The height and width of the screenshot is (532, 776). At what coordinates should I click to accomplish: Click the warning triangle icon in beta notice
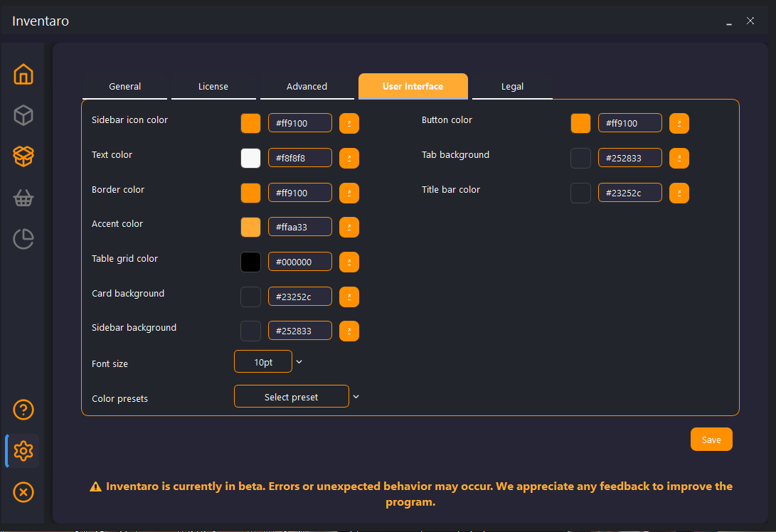click(95, 486)
